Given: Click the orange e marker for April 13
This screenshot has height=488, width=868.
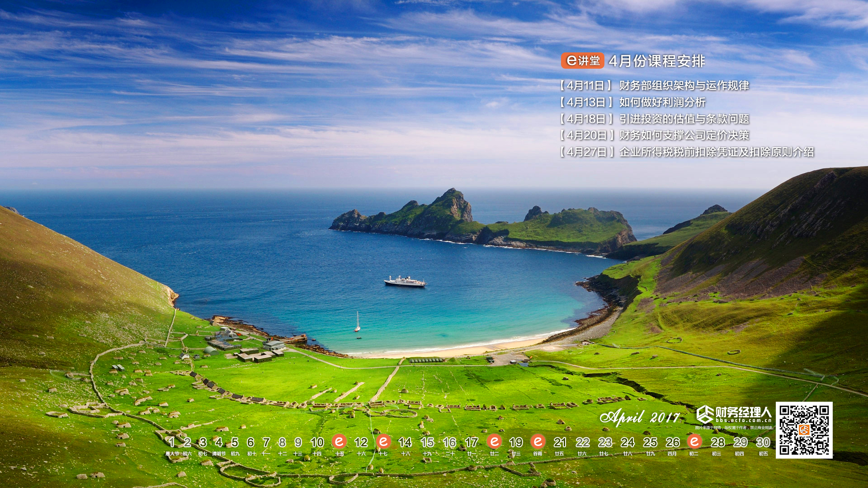Looking at the screenshot, I should pyautogui.click(x=383, y=441).
